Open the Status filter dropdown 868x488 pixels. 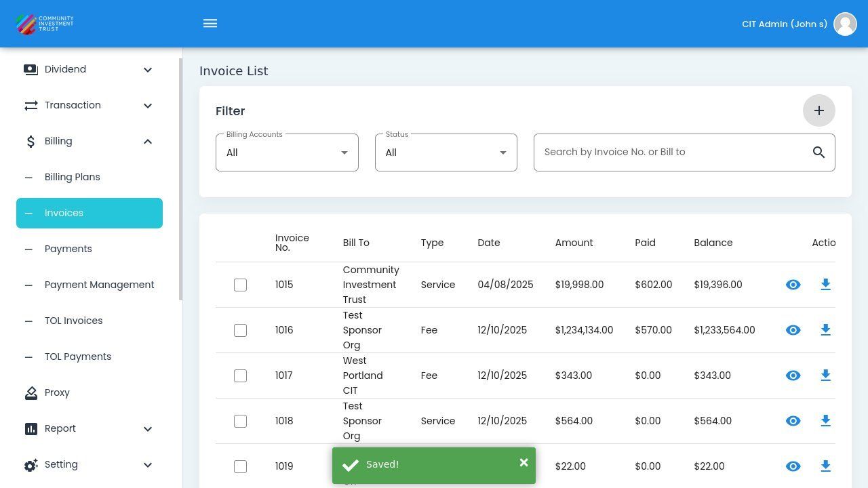(x=446, y=152)
